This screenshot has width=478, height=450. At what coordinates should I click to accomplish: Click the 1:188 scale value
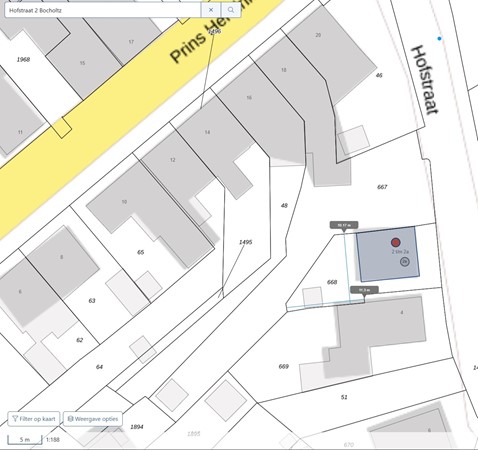point(52,440)
